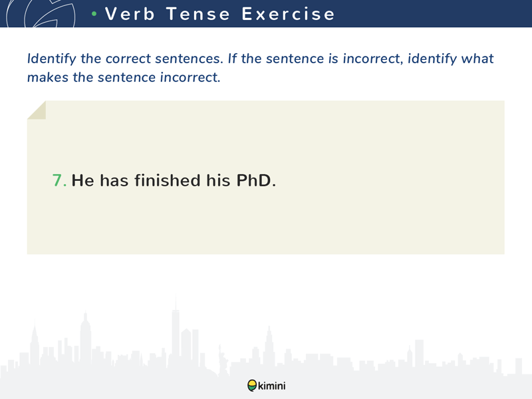The width and height of the screenshot is (532, 399).
Task: Click the kimini logo icon at bottom
Action: click(x=252, y=386)
